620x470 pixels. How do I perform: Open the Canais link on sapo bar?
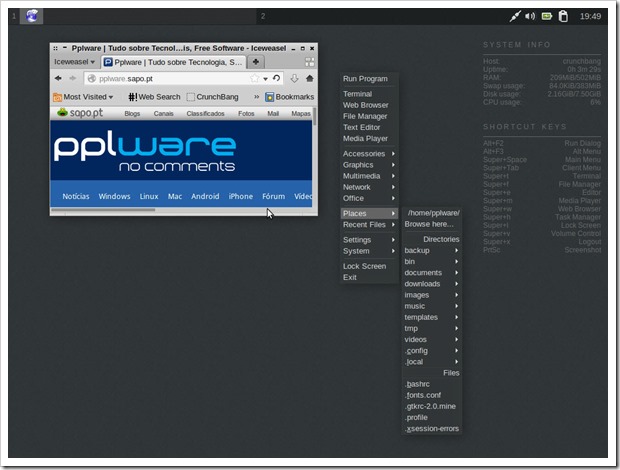(x=163, y=113)
